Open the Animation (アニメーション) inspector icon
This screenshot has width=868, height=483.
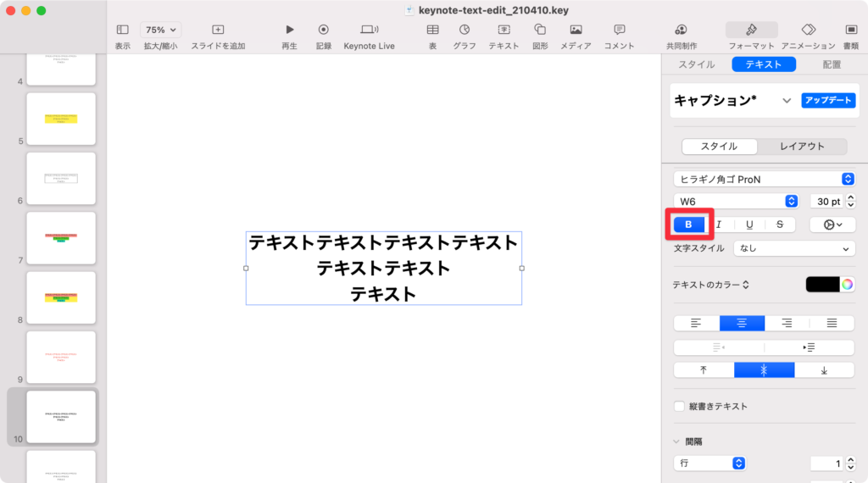coord(808,30)
